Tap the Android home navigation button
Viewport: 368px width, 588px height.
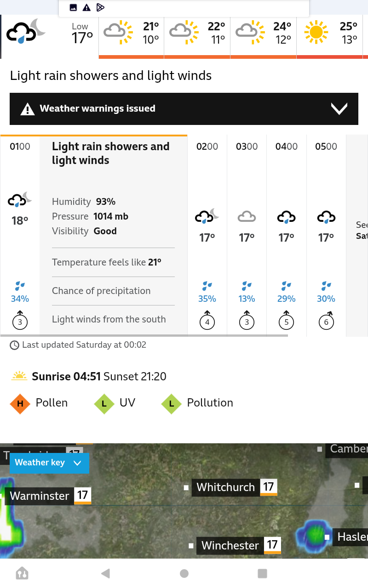pyautogui.click(x=184, y=573)
